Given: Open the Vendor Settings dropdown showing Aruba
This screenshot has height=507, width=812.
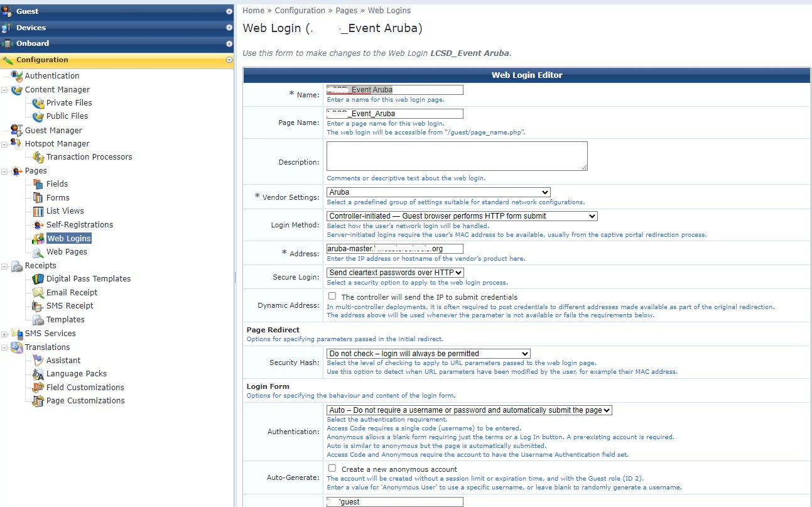Looking at the screenshot, I should (x=436, y=192).
